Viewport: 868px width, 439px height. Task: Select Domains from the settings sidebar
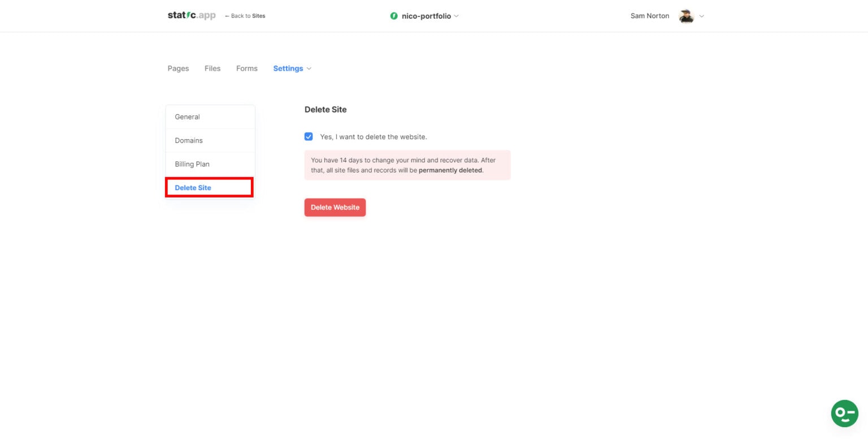(189, 140)
